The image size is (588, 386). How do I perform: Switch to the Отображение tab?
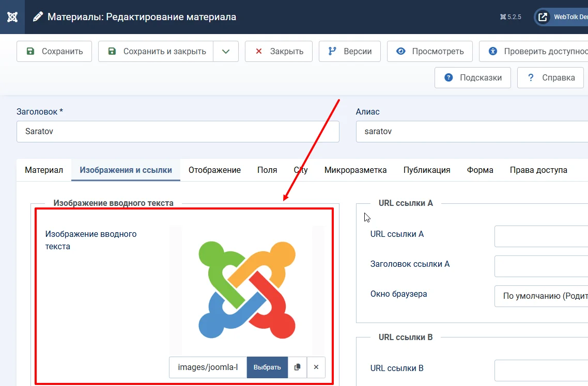(x=214, y=170)
